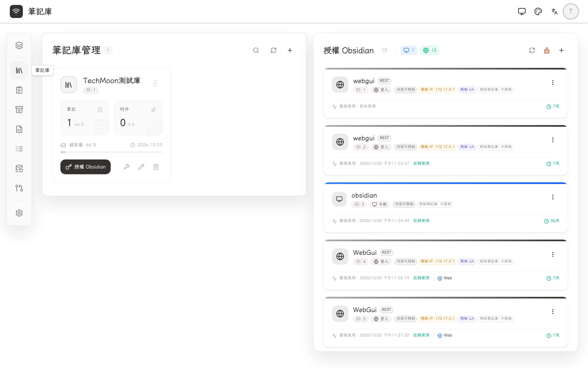Open the list view sidebar icon
Viewport: 588px width, 368px height.
19,149
